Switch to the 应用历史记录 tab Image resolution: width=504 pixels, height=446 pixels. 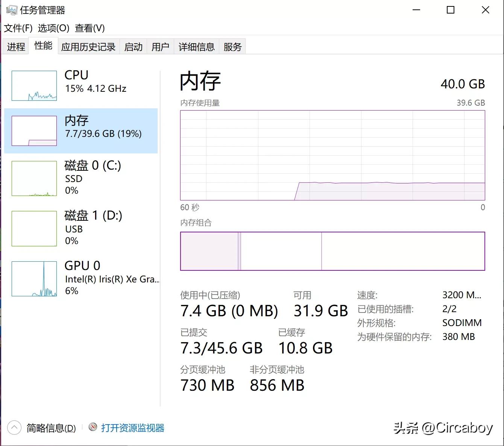[88, 47]
